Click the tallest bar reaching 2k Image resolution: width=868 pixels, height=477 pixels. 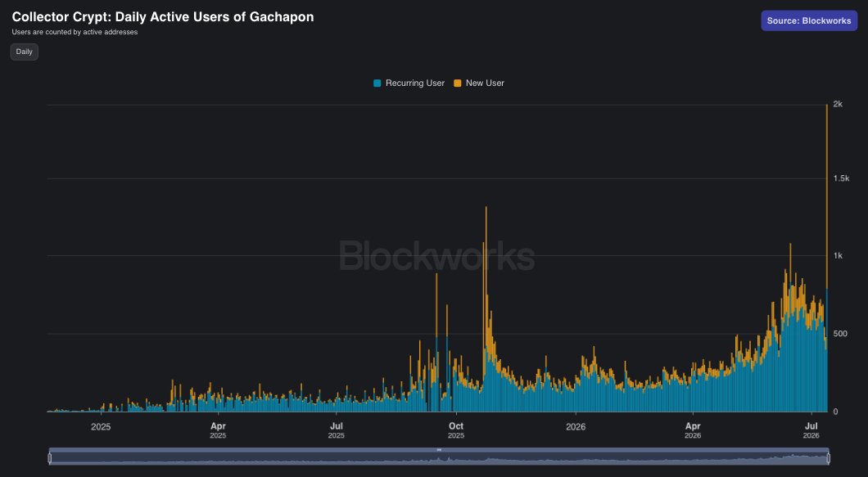(x=826, y=258)
